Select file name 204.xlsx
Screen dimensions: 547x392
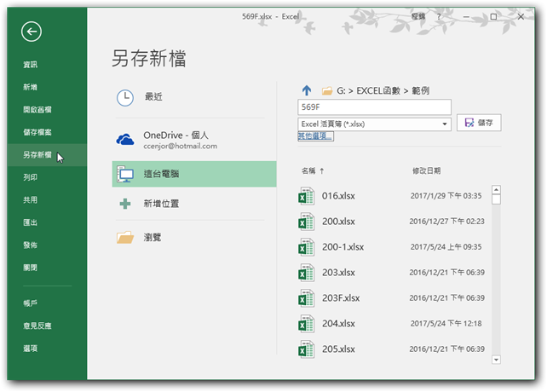[x=338, y=324]
